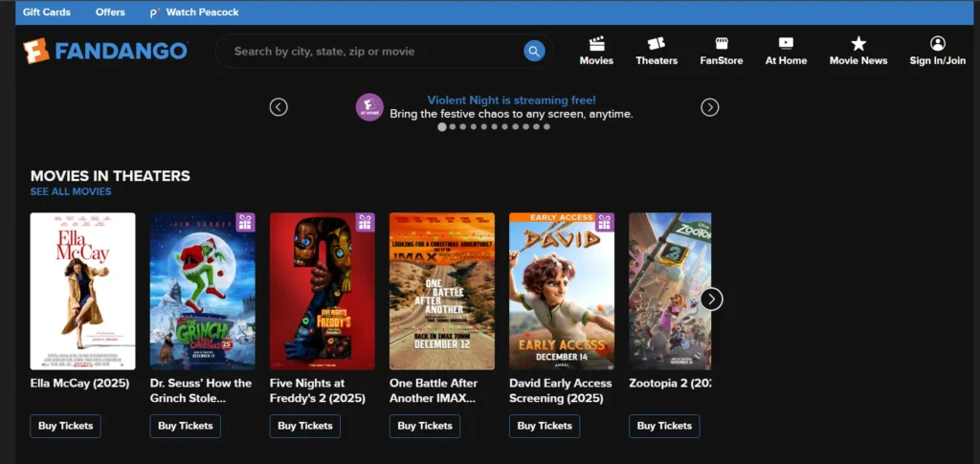Click the Theaters nav label
The height and width of the screenshot is (464, 980).
click(x=657, y=60)
